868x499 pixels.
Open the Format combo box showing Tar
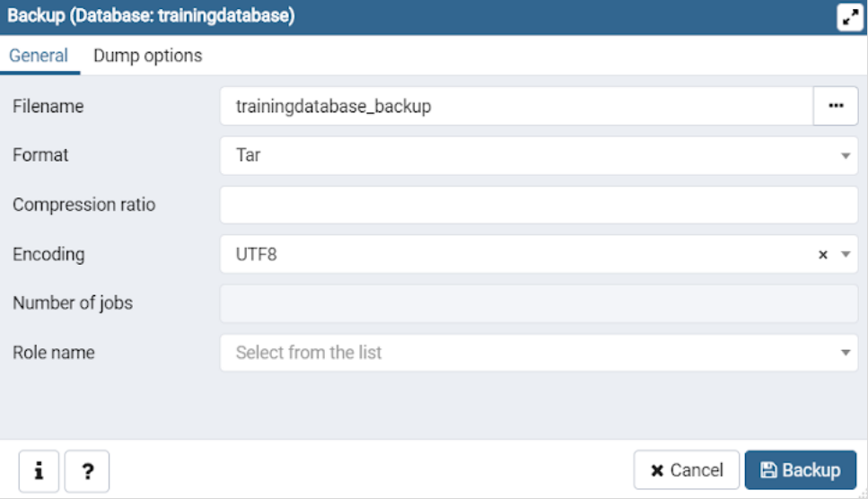coord(530,156)
